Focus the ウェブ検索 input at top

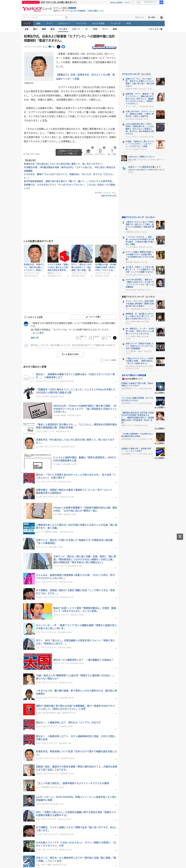tap(137, 2)
